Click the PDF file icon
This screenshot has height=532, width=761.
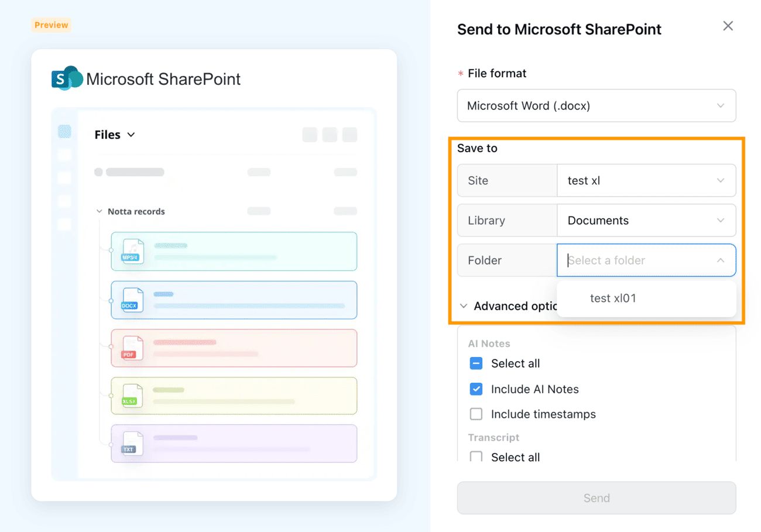tap(132, 348)
